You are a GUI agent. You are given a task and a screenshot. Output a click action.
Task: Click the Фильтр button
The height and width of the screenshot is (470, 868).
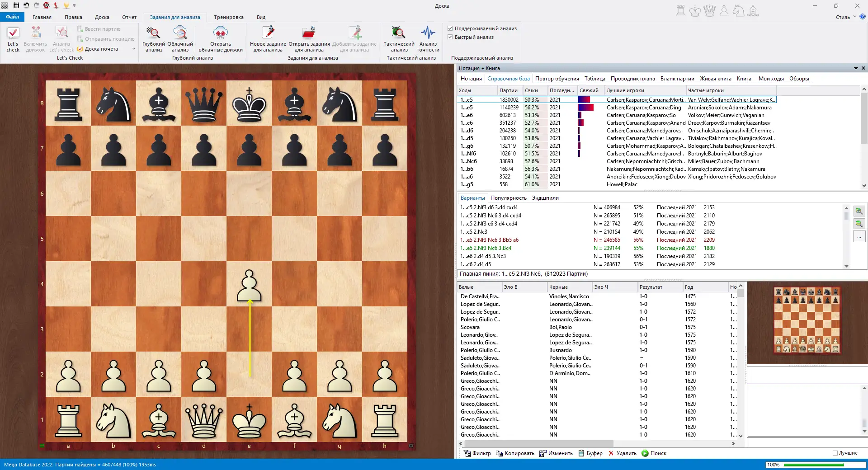477,453
